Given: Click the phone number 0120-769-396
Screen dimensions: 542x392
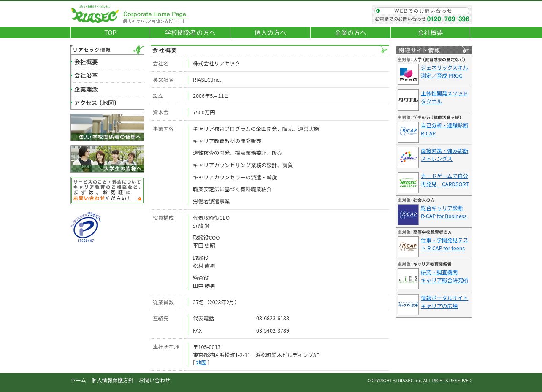Looking at the screenshot, I should coord(448,19).
